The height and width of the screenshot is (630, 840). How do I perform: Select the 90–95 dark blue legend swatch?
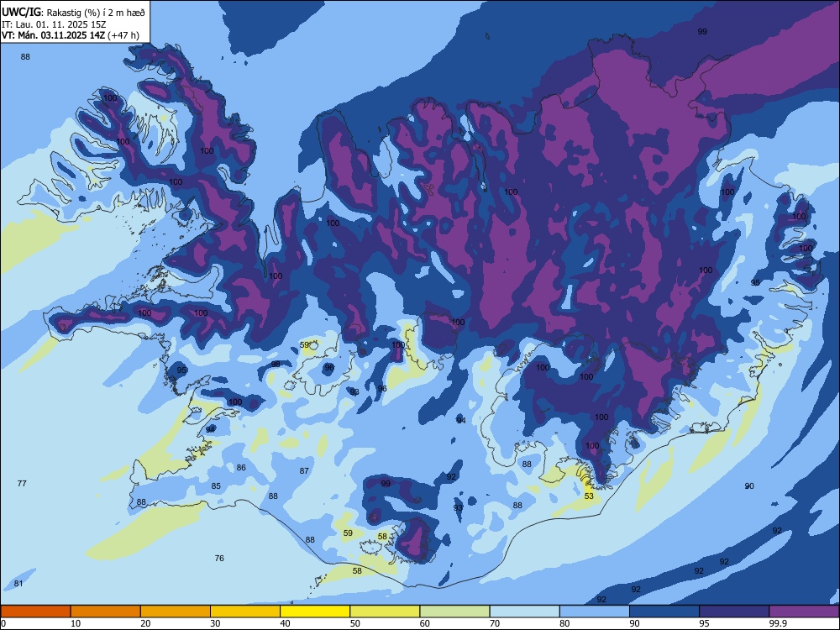pyautogui.click(x=664, y=612)
